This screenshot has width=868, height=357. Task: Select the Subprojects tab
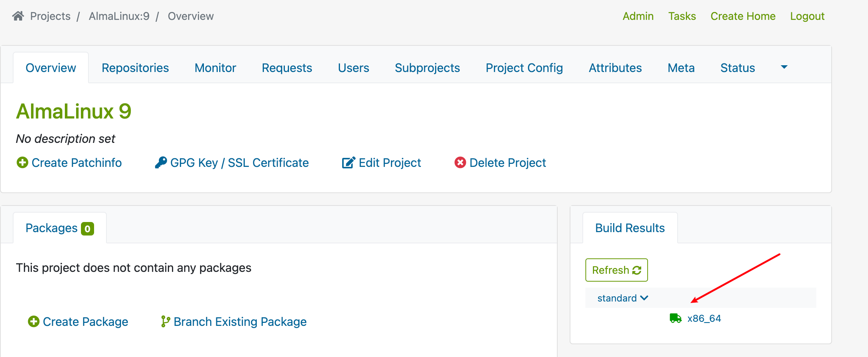(x=427, y=68)
